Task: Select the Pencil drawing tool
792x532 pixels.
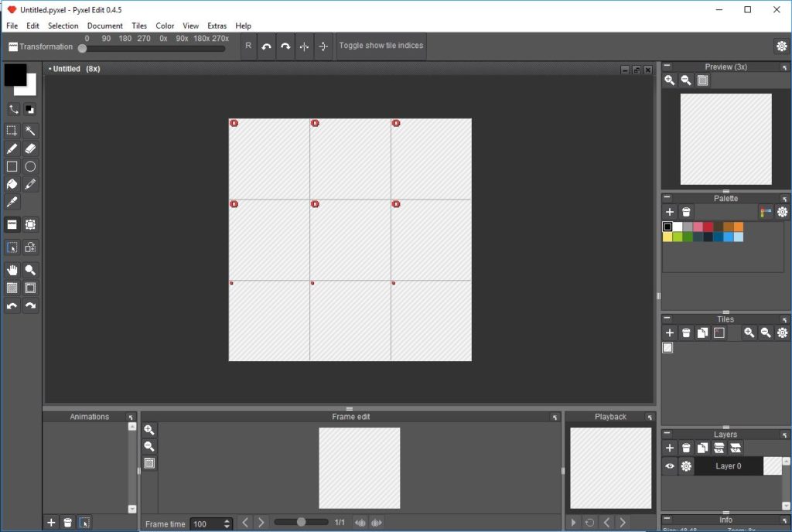Action: [x=12, y=148]
